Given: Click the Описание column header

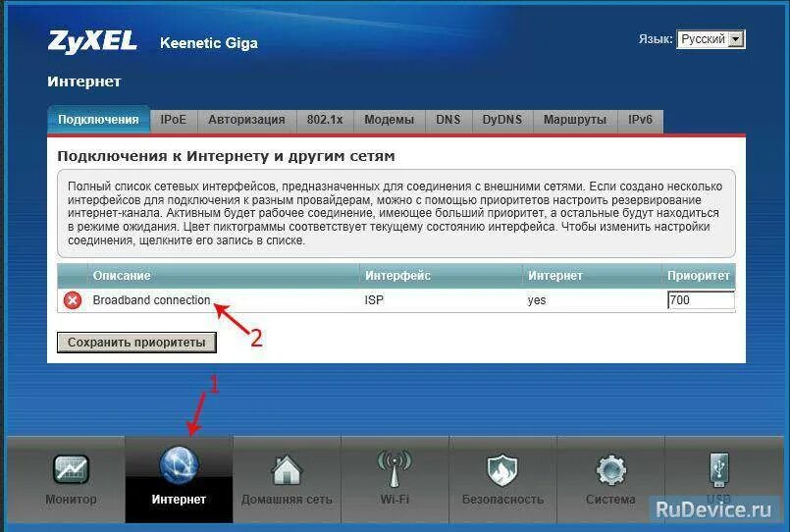Looking at the screenshot, I should (122, 276).
